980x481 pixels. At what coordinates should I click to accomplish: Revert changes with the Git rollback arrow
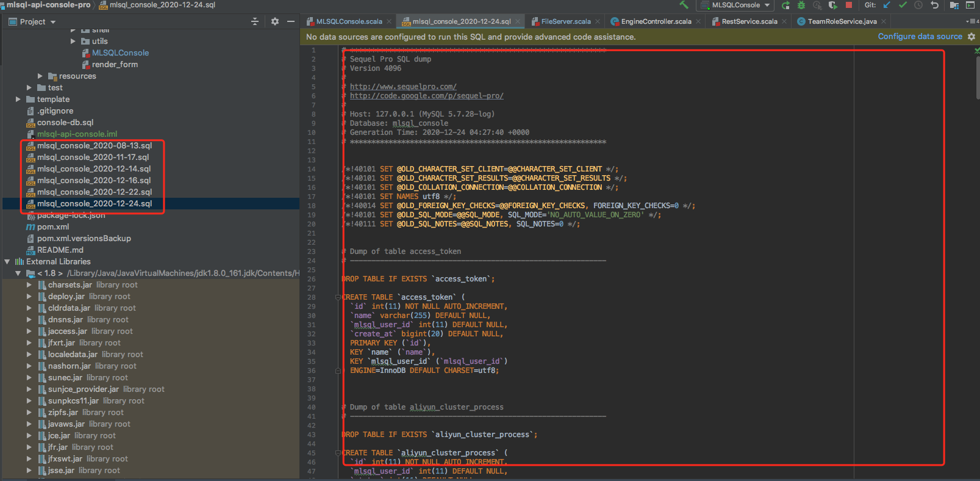pyautogui.click(x=934, y=5)
